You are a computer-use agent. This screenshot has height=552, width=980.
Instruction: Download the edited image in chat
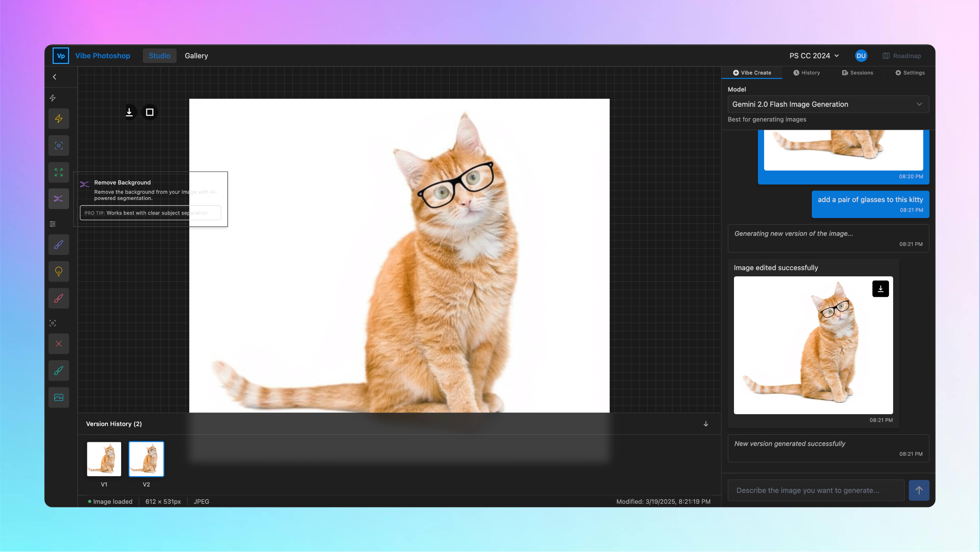pos(880,289)
